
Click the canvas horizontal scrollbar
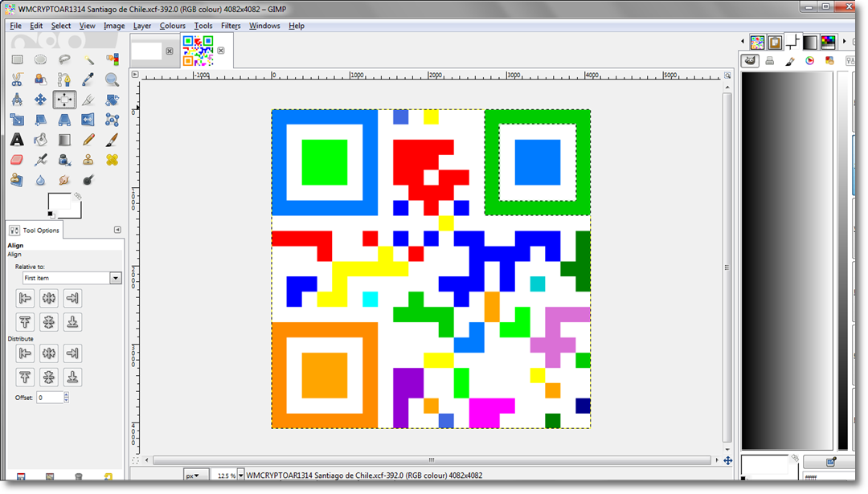(x=432, y=460)
